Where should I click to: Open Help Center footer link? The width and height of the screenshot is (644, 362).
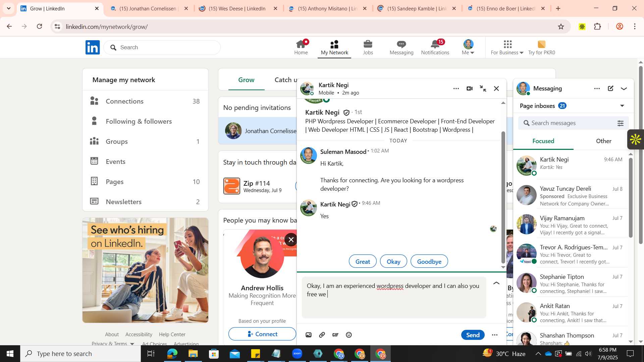172,335
